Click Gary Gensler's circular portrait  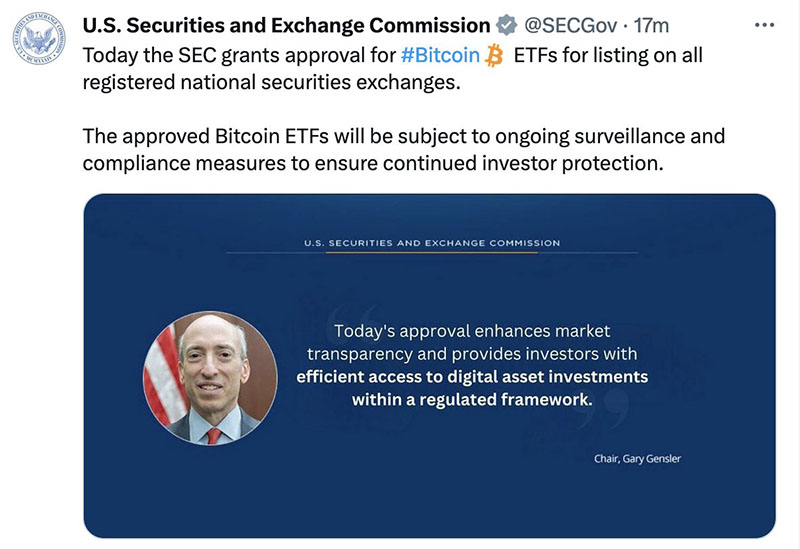(210, 378)
